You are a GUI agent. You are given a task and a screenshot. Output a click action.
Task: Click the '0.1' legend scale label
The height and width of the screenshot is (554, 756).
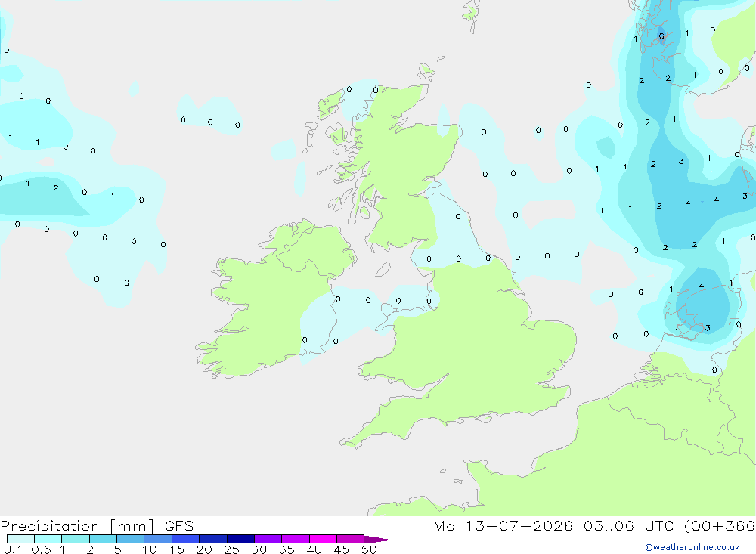pyautogui.click(x=13, y=549)
